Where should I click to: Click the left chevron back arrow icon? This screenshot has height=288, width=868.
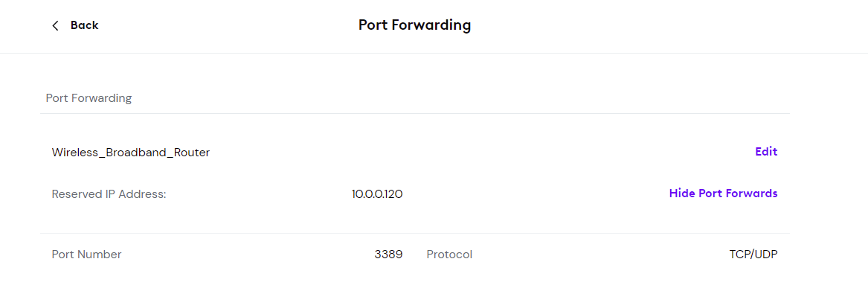coord(55,25)
